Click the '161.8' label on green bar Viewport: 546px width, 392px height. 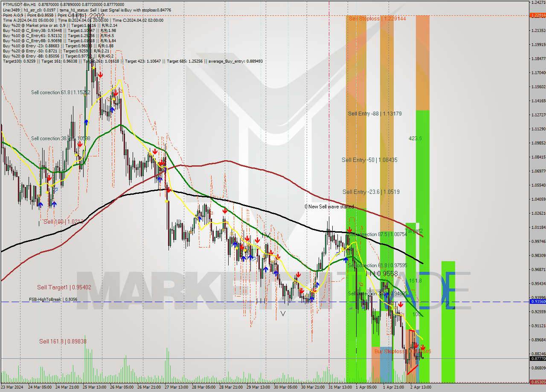coord(415,281)
